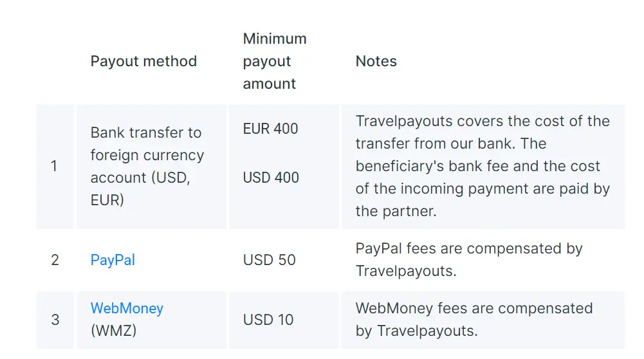
Task: Open the PayPal link
Action: click(113, 260)
